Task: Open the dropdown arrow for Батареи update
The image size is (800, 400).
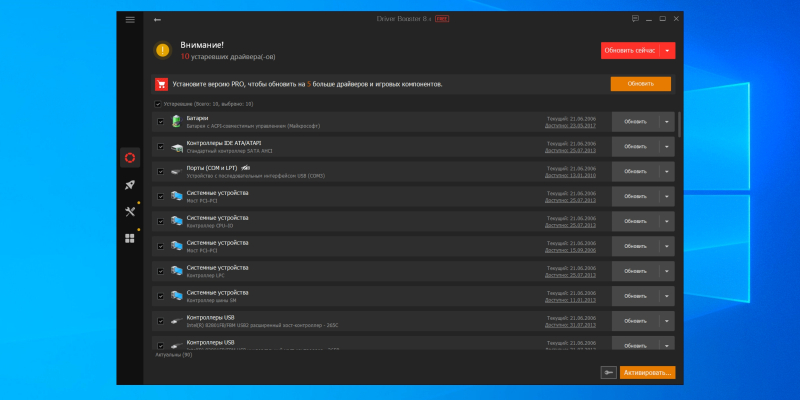Action: pyautogui.click(x=667, y=122)
